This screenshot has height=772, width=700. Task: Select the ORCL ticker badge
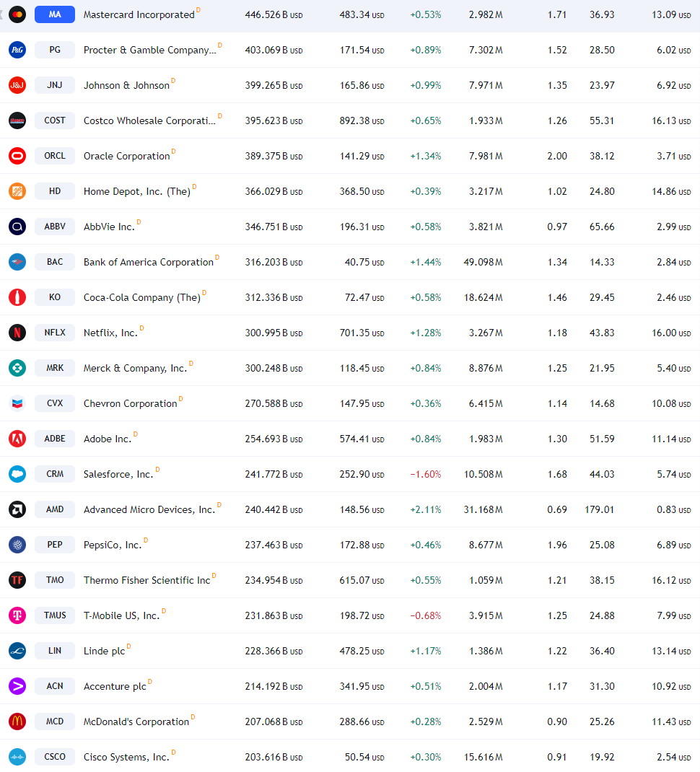click(x=55, y=156)
